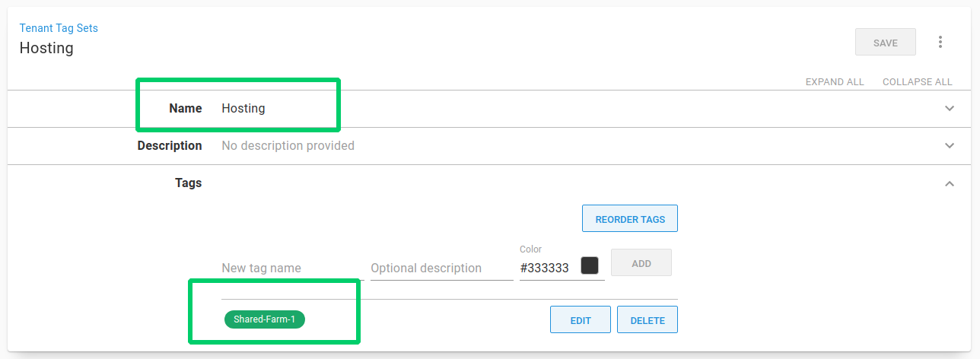Focus the Optional description field
Screen dimensions: 980x359
tap(441, 268)
